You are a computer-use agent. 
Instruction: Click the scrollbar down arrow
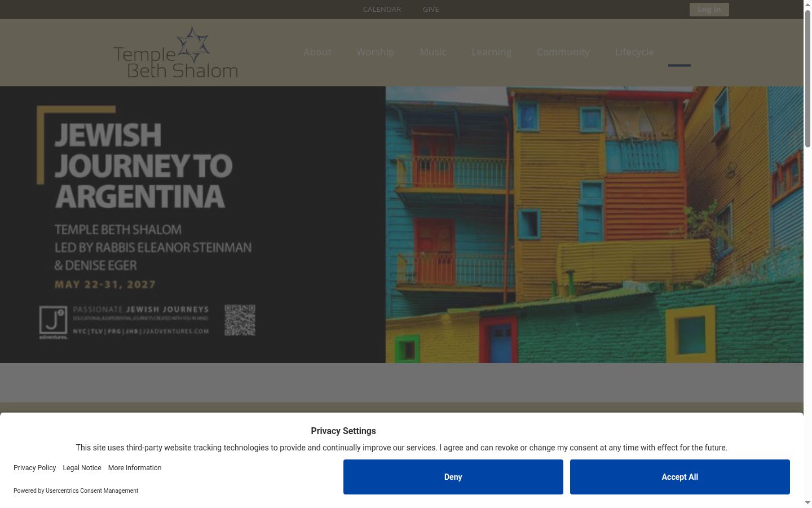(x=807, y=503)
